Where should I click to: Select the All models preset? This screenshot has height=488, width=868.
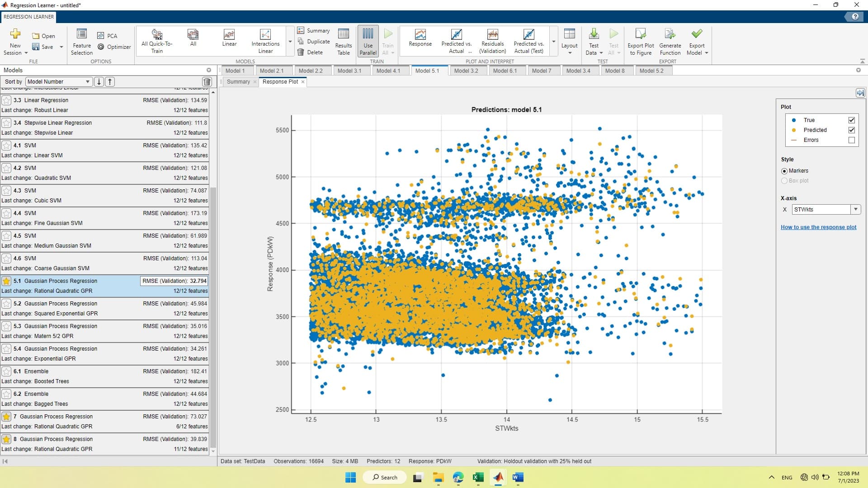click(x=193, y=38)
